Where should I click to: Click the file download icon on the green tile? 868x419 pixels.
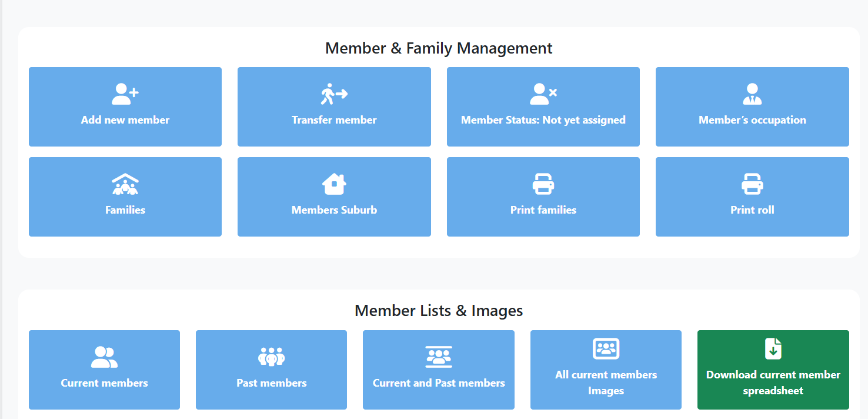point(773,348)
